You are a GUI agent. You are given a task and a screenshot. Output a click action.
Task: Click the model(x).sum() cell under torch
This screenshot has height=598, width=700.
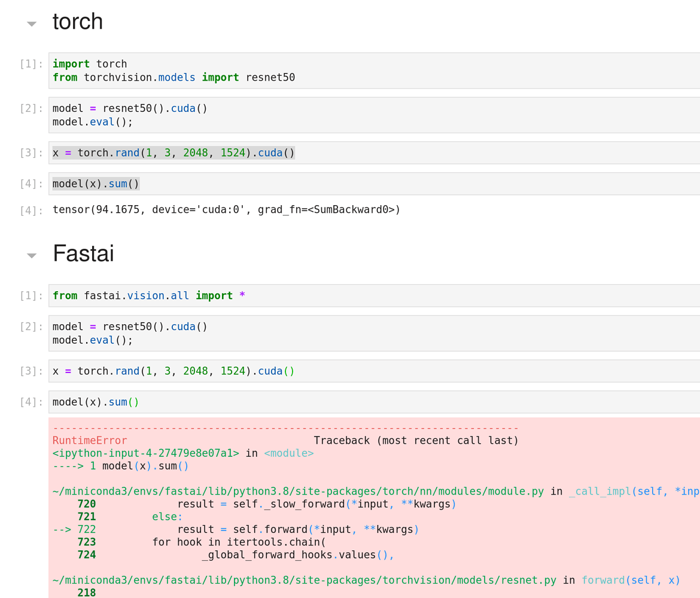point(96,183)
